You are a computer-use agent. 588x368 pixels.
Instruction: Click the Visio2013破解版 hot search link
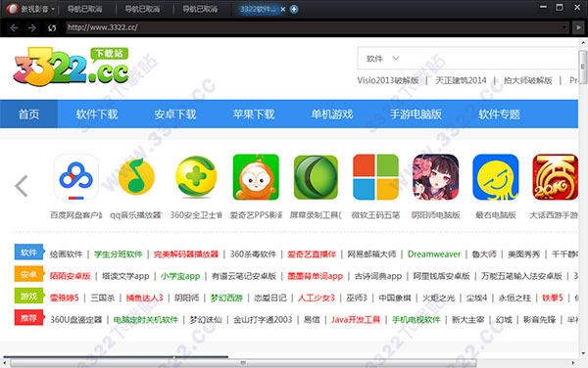[388, 80]
